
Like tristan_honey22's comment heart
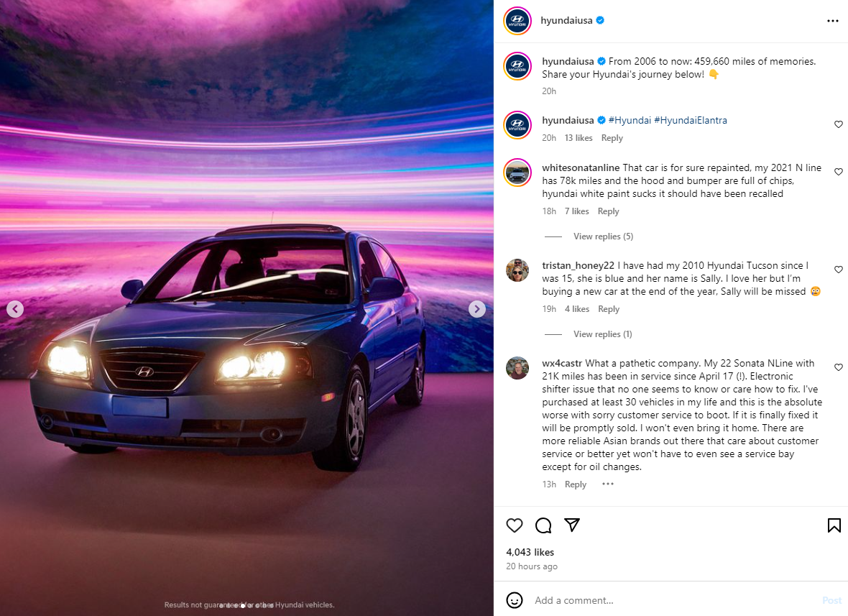pyautogui.click(x=838, y=270)
